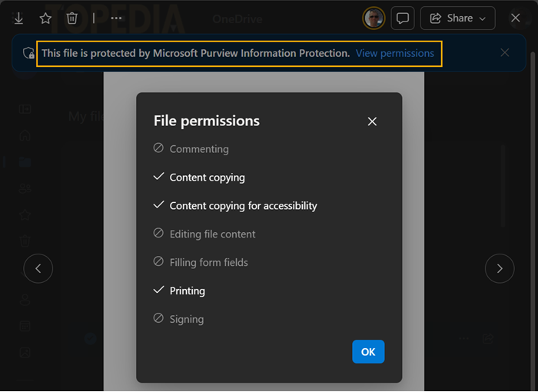Click View permissions link
This screenshot has height=392, width=538.
tap(394, 53)
